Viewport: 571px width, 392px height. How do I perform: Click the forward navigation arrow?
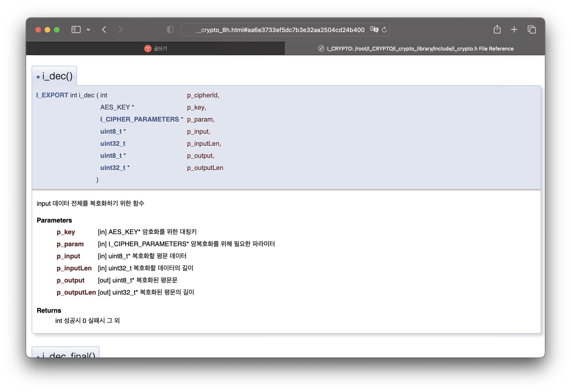click(x=120, y=30)
